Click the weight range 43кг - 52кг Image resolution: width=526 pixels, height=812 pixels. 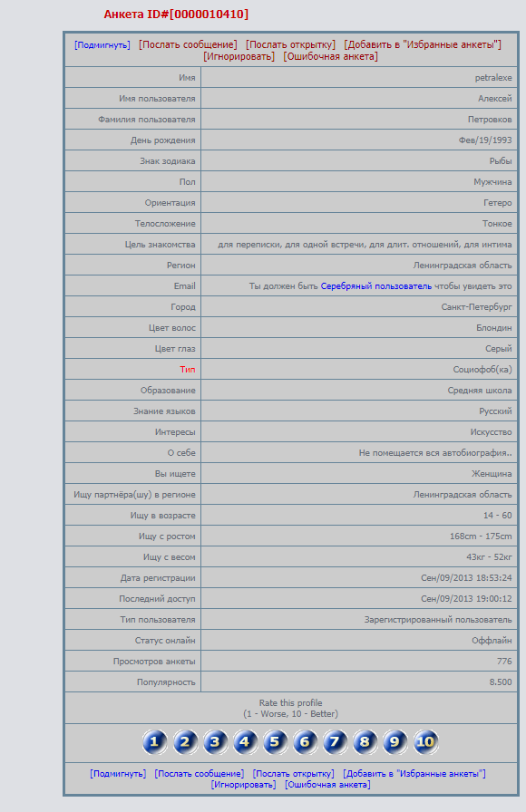point(489,556)
